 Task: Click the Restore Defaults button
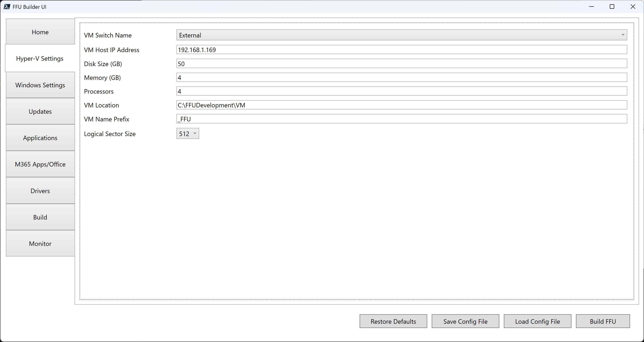[393, 321]
